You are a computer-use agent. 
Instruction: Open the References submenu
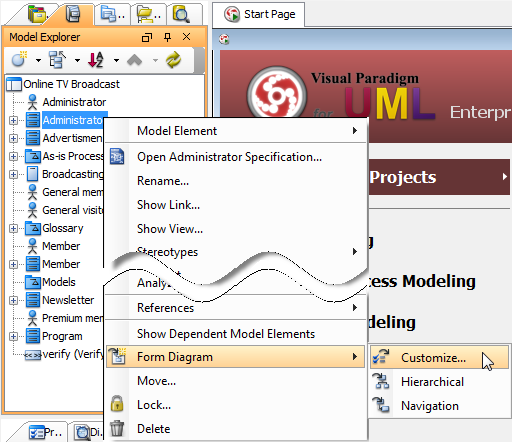[235, 308]
